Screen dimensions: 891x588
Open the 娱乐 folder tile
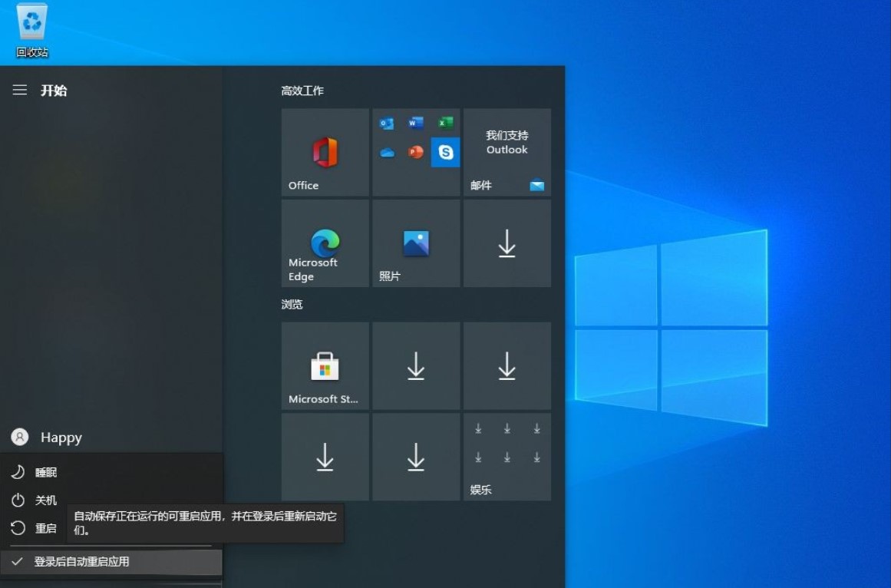point(507,457)
